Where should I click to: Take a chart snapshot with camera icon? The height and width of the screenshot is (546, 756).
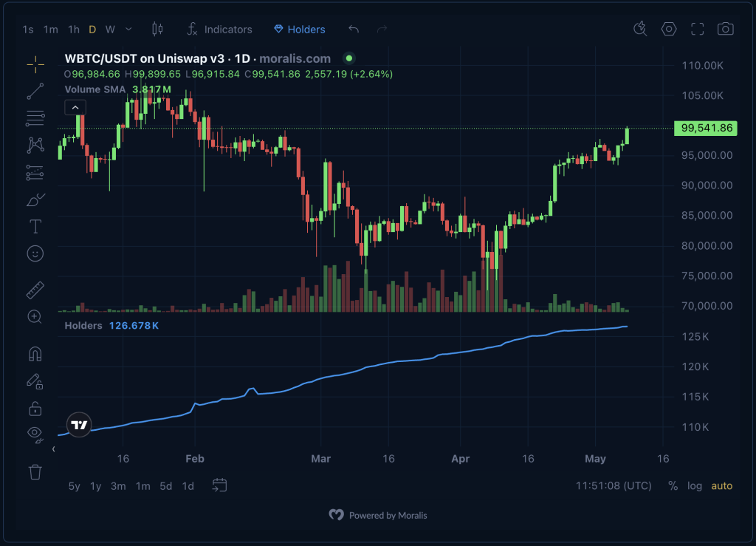(726, 29)
